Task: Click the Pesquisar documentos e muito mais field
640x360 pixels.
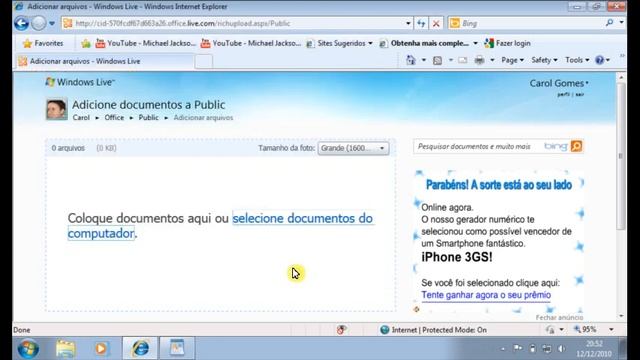Action: (x=478, y=147)
